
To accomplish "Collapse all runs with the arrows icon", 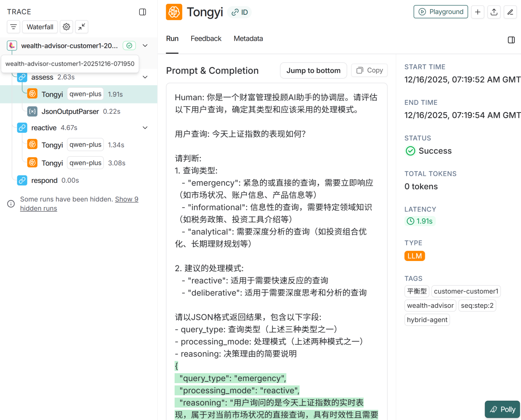I will coord(82,27).
